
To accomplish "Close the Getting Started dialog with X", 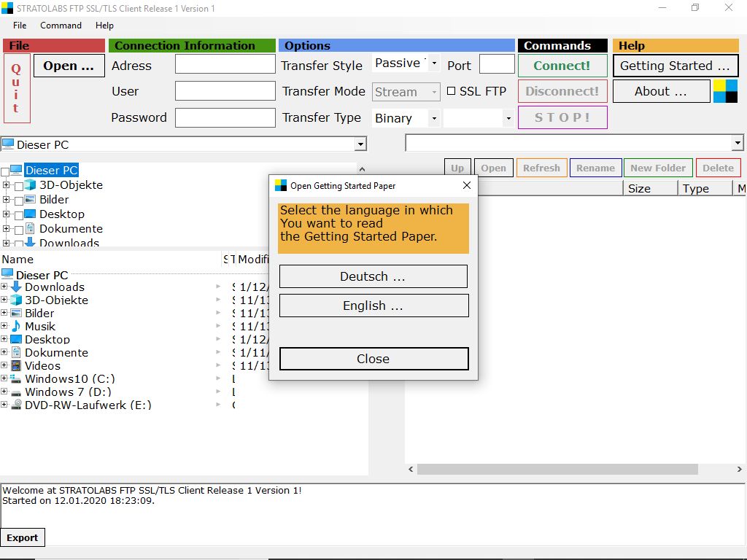I will tap(467, 185).
